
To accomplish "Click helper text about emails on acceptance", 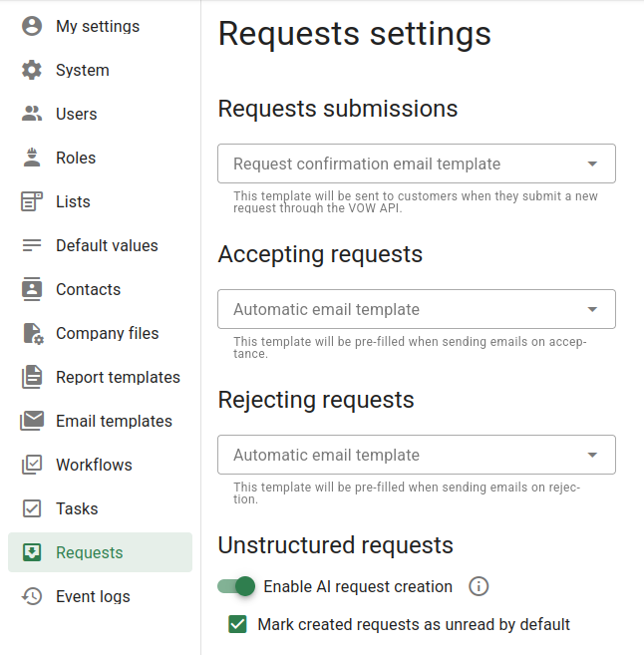I will (410, 348).
